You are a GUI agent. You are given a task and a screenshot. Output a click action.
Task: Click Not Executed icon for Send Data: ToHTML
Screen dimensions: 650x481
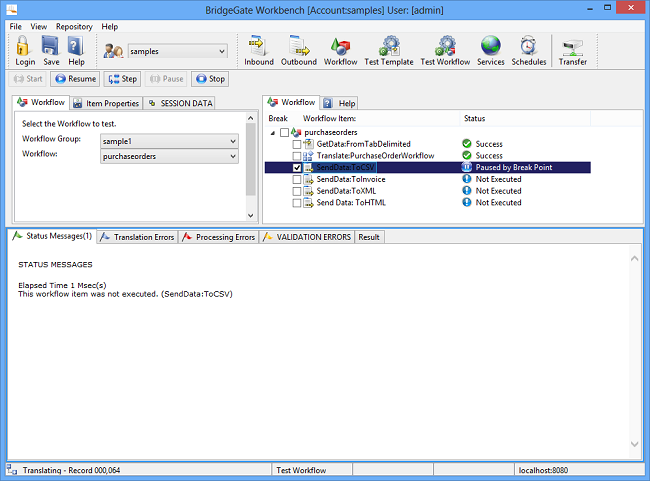pyautogui.click(x=467, y=202)
